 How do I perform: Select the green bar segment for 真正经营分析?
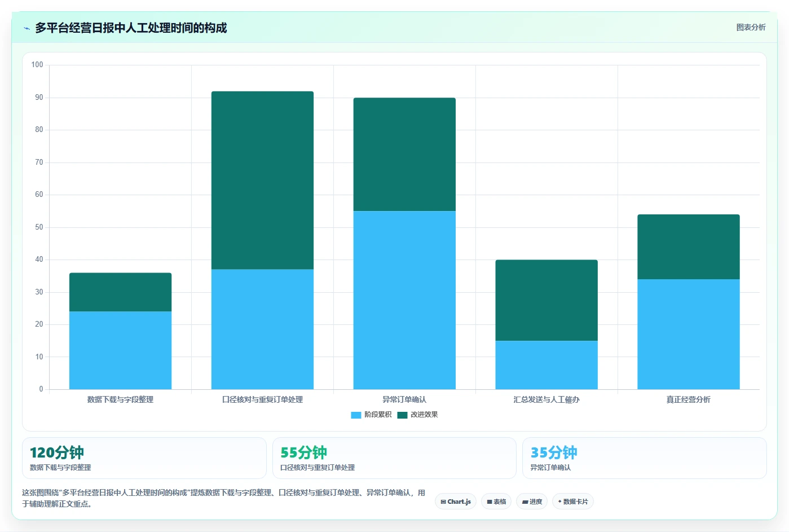pos(689,247)
